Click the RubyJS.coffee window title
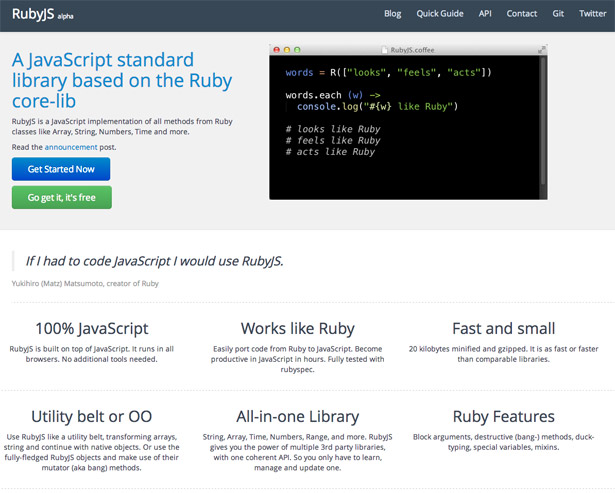 click(412, 50)
